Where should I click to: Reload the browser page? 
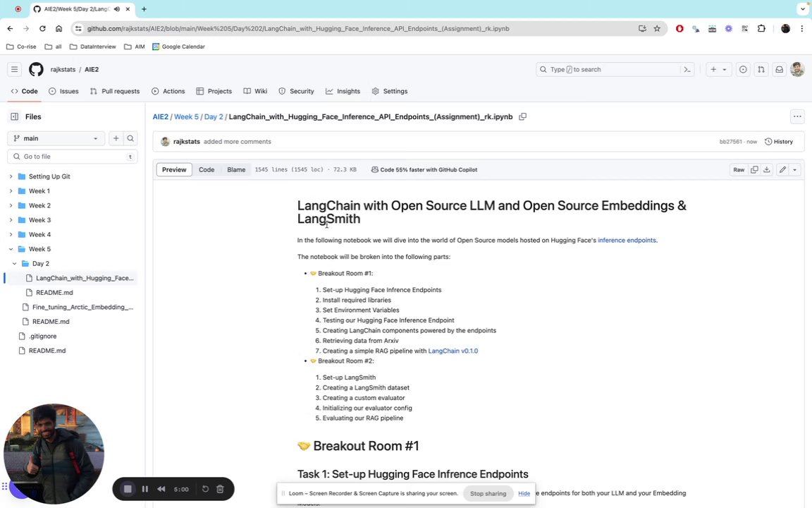coord(42,28)
